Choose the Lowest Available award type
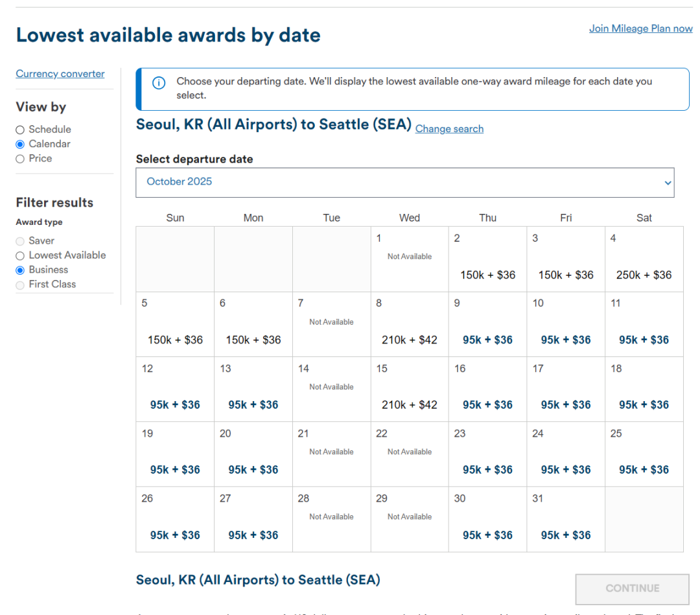 pos(20,255)
